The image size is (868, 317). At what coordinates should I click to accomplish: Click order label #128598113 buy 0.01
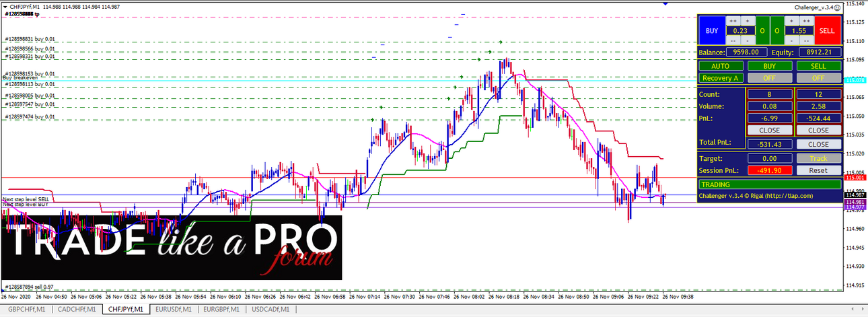coord(31,84)
